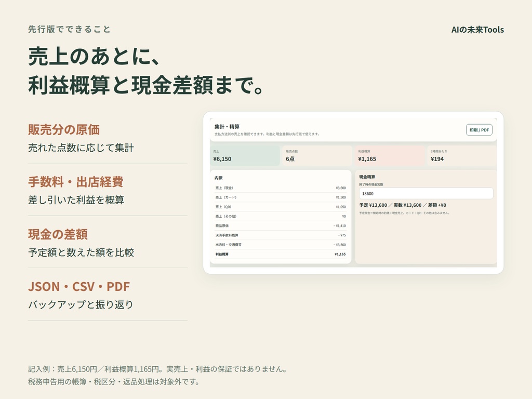
Task: Focus the 終了時の現金実数 input showing 13600
Action: (426, 193)
